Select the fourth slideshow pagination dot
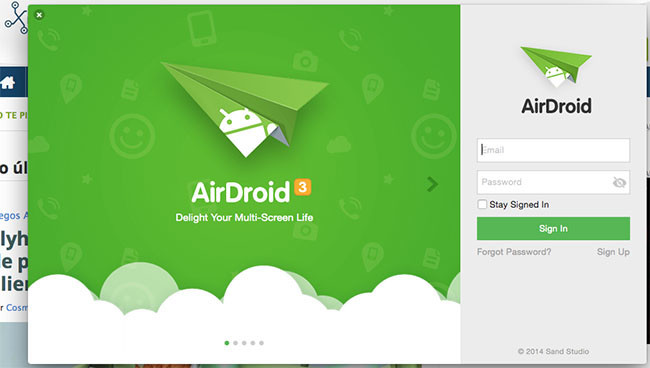The height and width of the screenshot is (368, 650). tap(253, 343)
